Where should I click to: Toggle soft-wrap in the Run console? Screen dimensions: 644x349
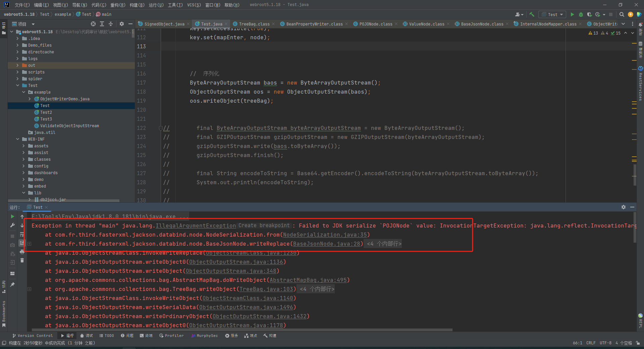tap(22, 234)
